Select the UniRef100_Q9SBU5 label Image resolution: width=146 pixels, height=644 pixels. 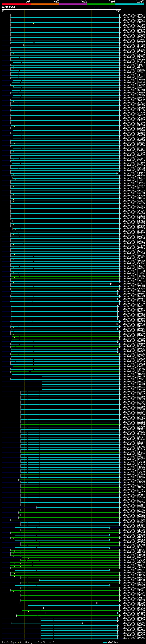point(134,404)
